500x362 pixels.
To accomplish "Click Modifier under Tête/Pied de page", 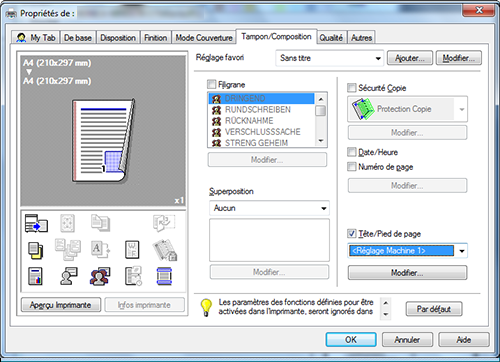I will coord(407,273).
